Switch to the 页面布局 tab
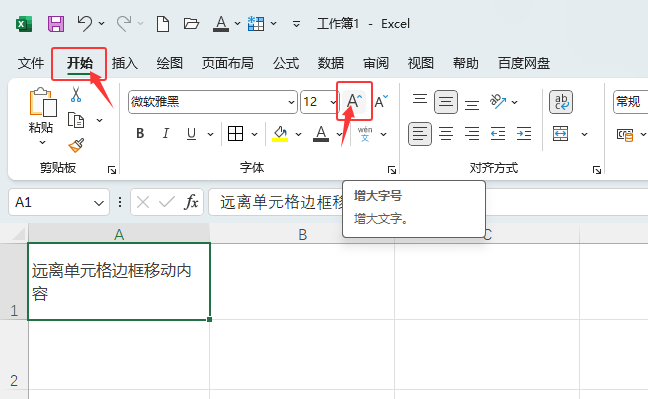The image size is (648, 399). 228,63
